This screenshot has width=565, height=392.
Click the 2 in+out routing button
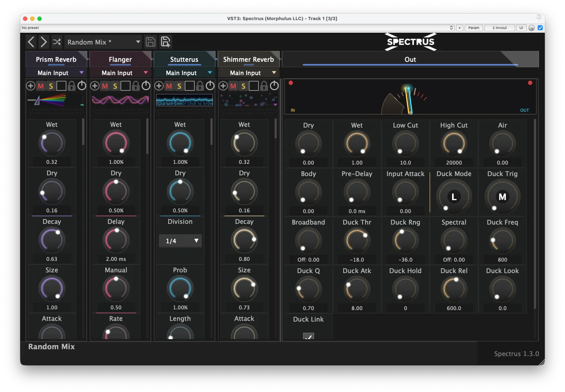tap(500, 28)
